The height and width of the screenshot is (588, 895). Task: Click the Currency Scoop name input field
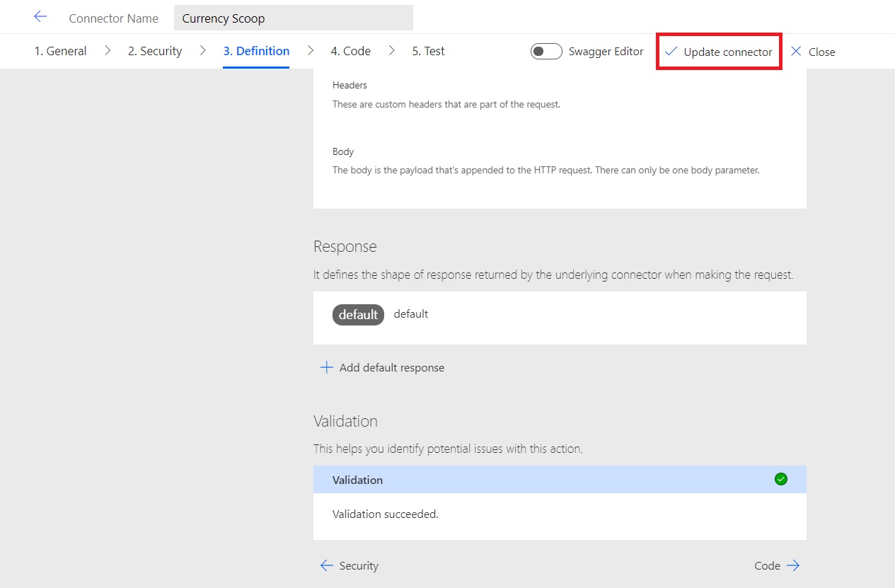[x=293, y=17]
